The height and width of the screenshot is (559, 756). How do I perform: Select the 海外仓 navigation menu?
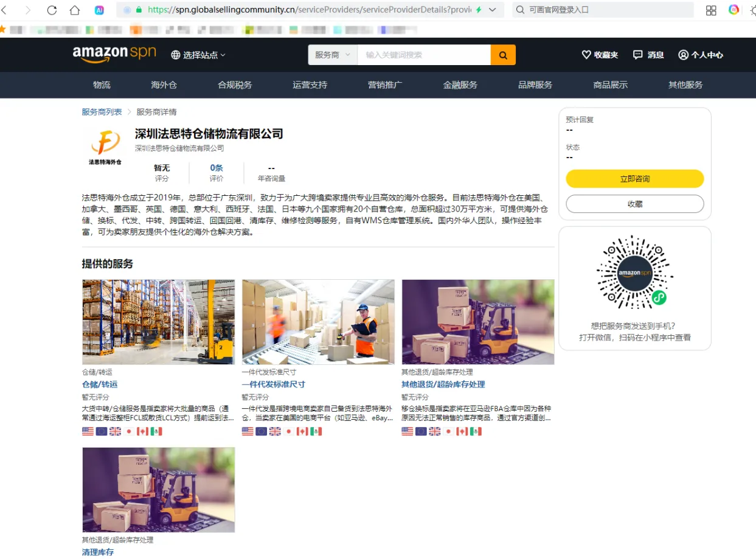coord(164,85)
